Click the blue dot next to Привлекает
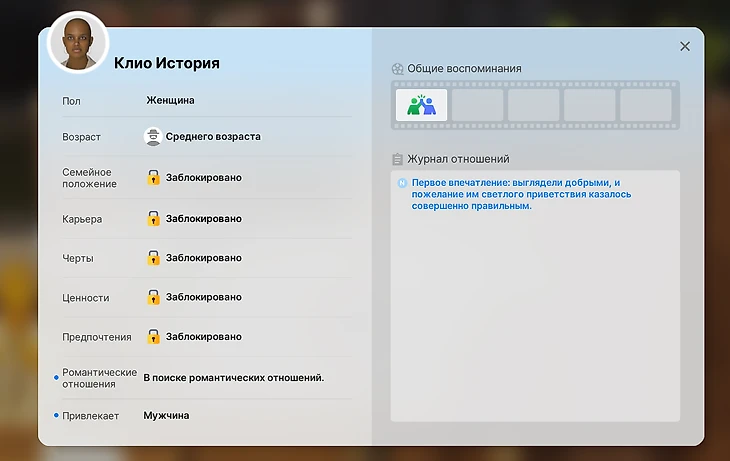The width and height of the screenshot is (730, 461). coord(55,415)
